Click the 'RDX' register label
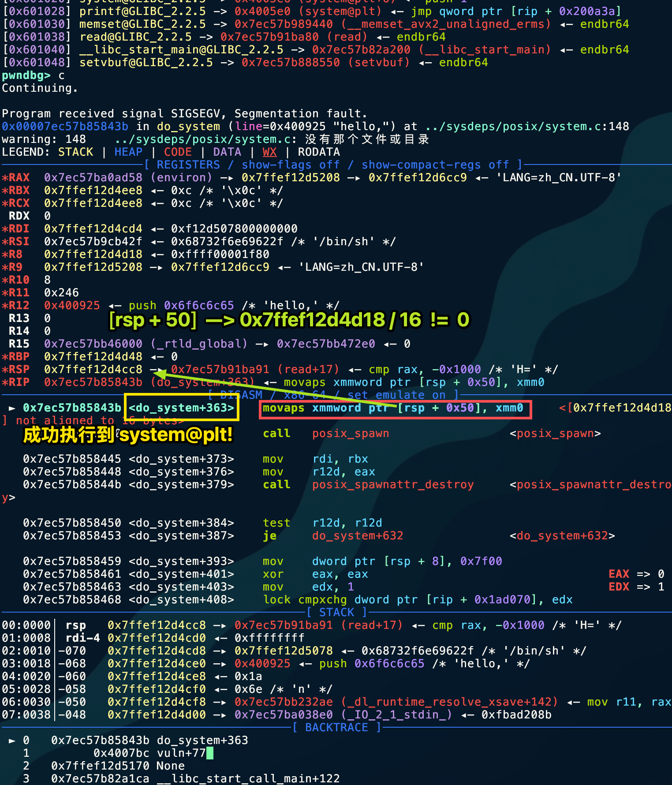The width and height of the screenshot is (672, 785). click(x=19, y=216)
